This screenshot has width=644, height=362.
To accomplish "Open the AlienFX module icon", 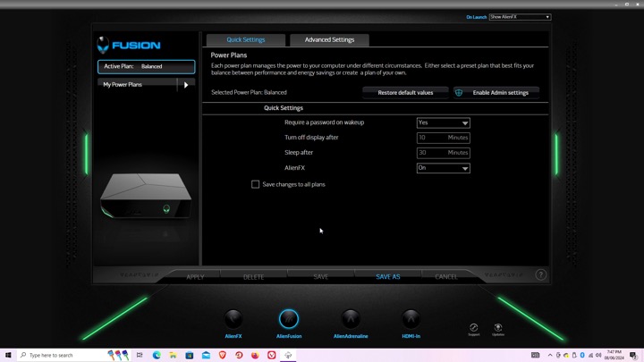I will (x=233, y=319).
